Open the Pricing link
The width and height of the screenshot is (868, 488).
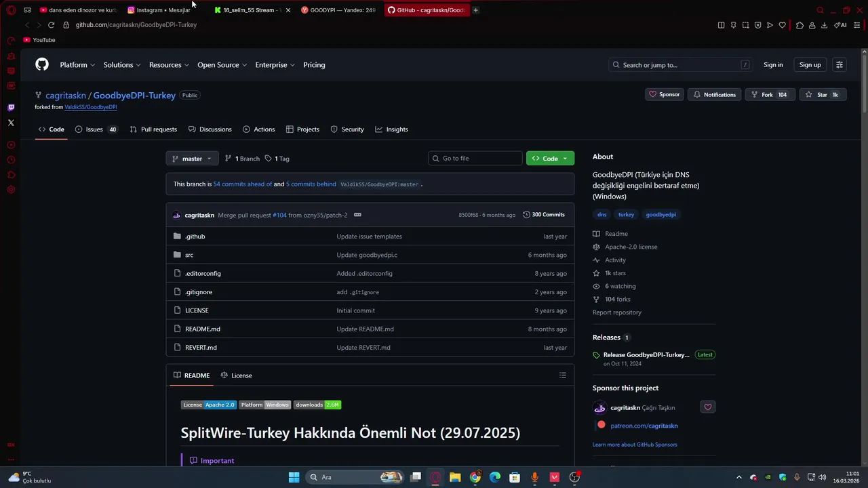point(314,65)
